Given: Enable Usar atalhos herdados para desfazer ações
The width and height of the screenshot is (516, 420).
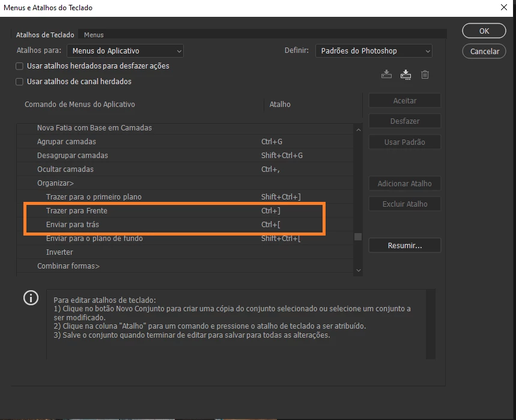Looking at the screenshot, I should 19,66.
